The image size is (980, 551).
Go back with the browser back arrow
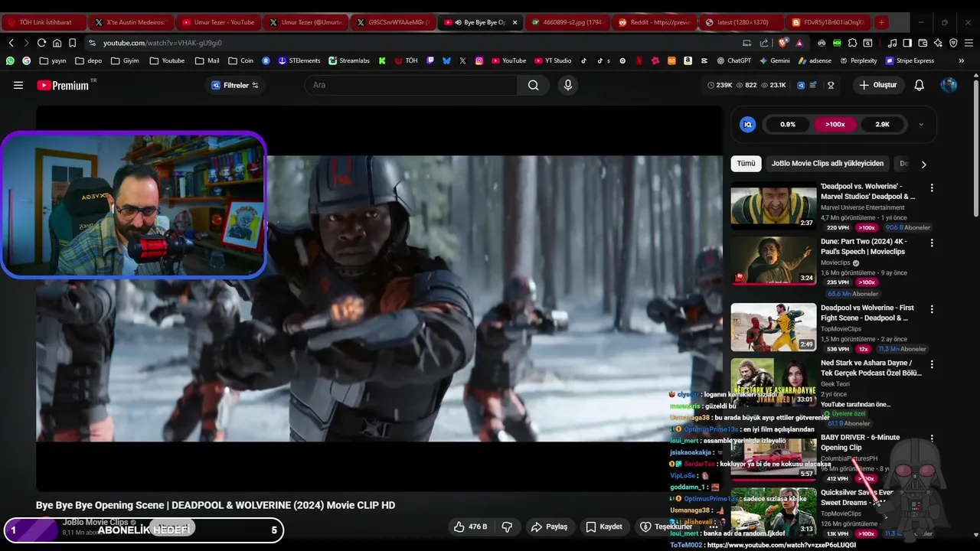point(11,43)
